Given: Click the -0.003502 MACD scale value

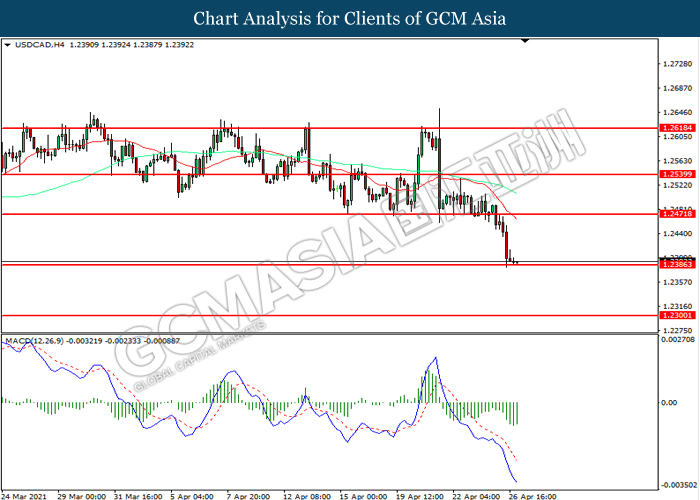Looking at the screenshot, I should point(677,485).
